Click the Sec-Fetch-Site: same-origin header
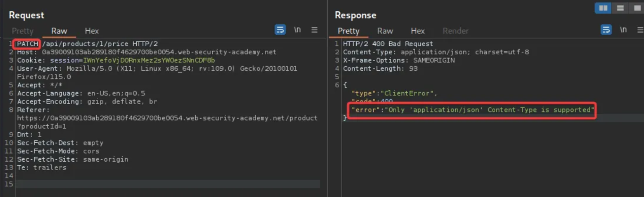Viewport: 644px width, 197px height. (x=73, y=160)
